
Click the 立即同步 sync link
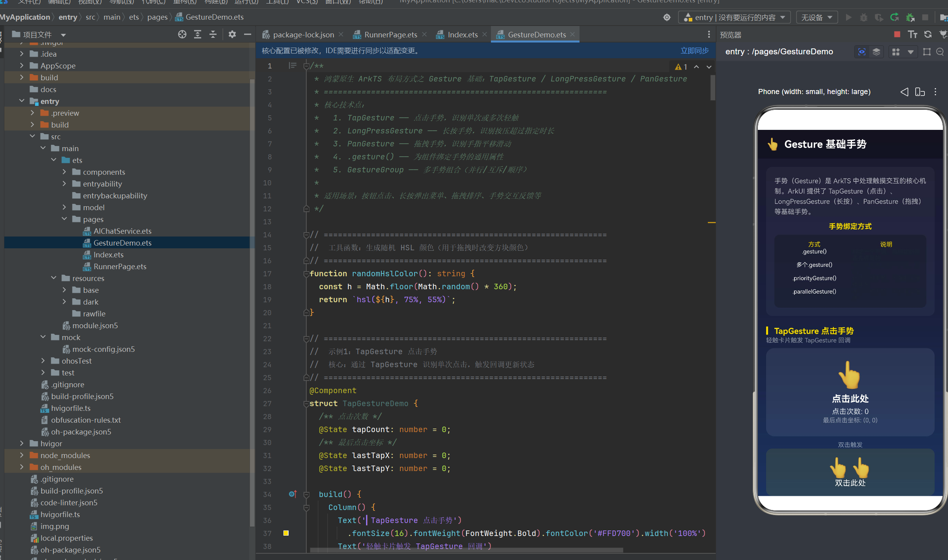tap(694, 51)
